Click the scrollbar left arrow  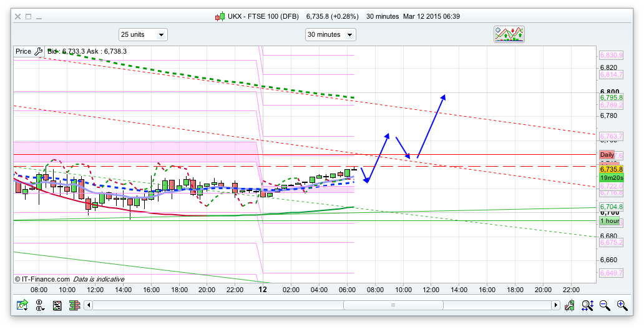[89, 305]
